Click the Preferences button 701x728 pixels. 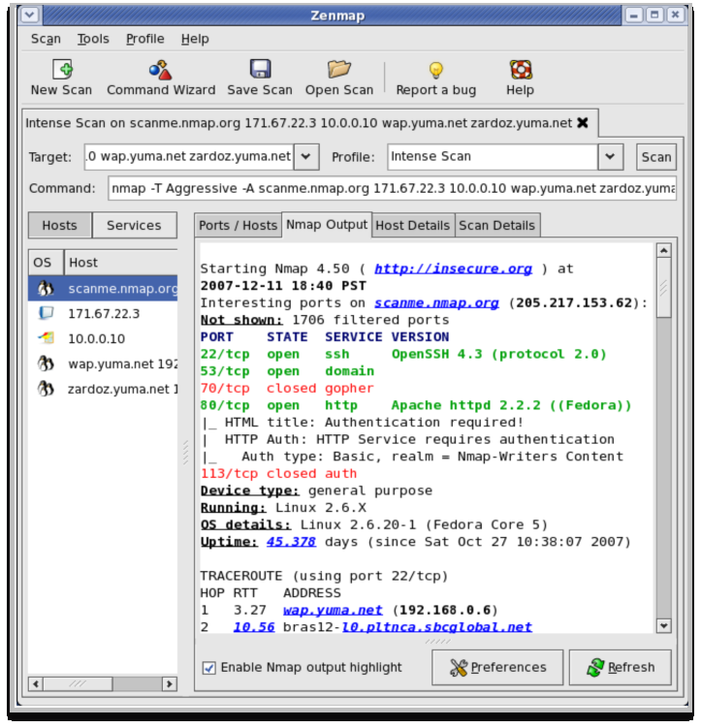pyautogui.click(x=497, y=668)
